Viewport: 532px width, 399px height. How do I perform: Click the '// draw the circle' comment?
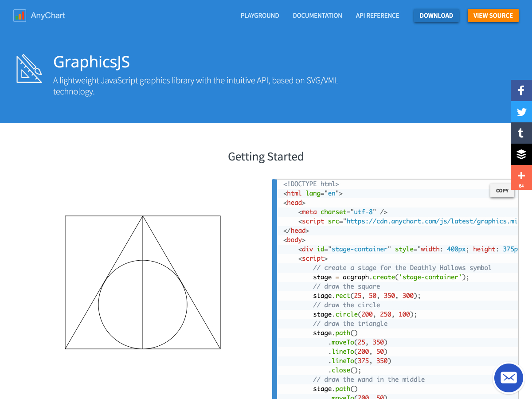click(347, 305)
